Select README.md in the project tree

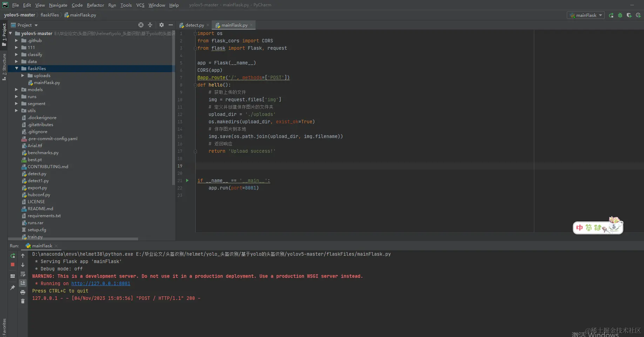pyautogui.click(x=40, y=209)
